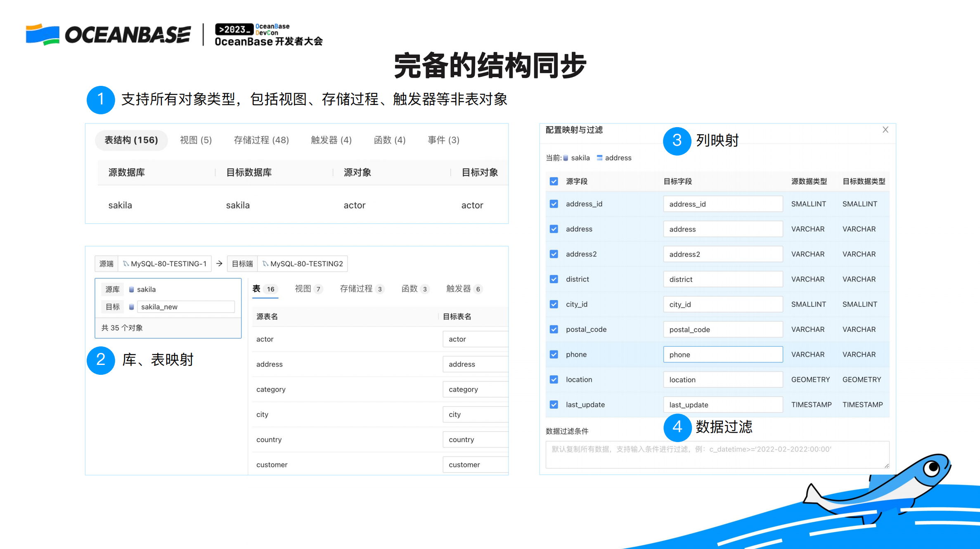Switch to the 视图 7 tab in mapping panel

click(x=308, y=289)
